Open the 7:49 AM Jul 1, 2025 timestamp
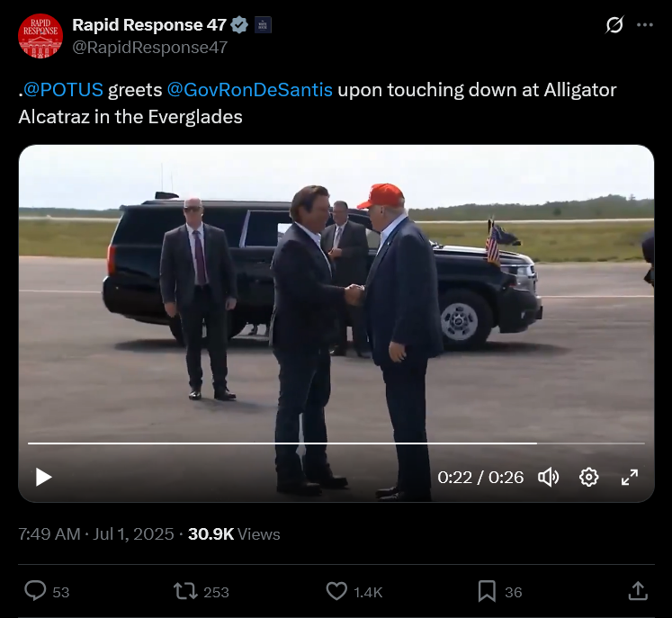 (96, 534)
